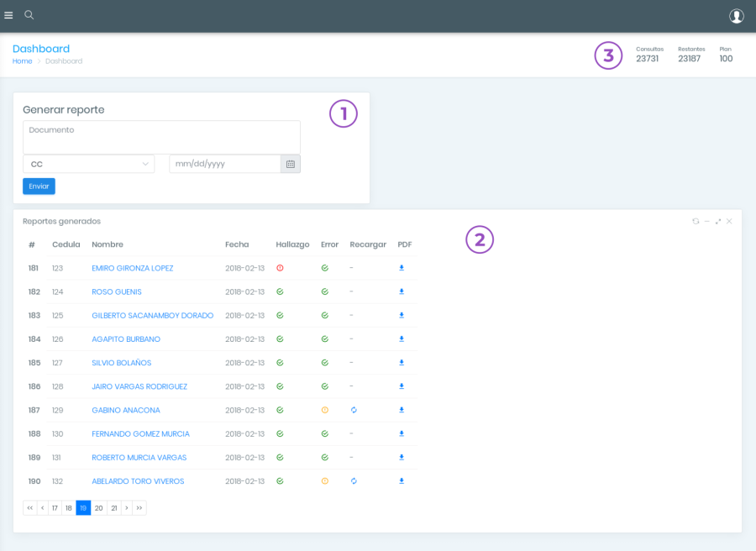Open SILVIO BOLAÑOS report link
Image resolution: width=756 pixels, height=551 pixels.
(122, 363)
